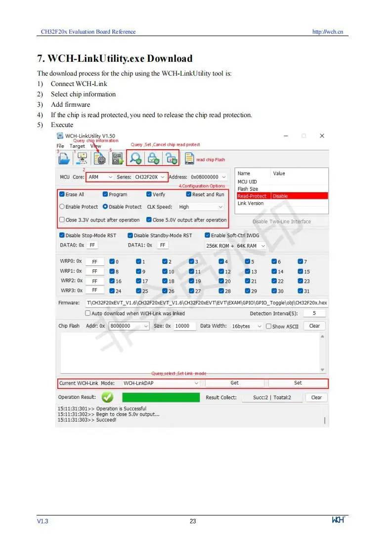Select the MCU UID row

pos(282,181)
